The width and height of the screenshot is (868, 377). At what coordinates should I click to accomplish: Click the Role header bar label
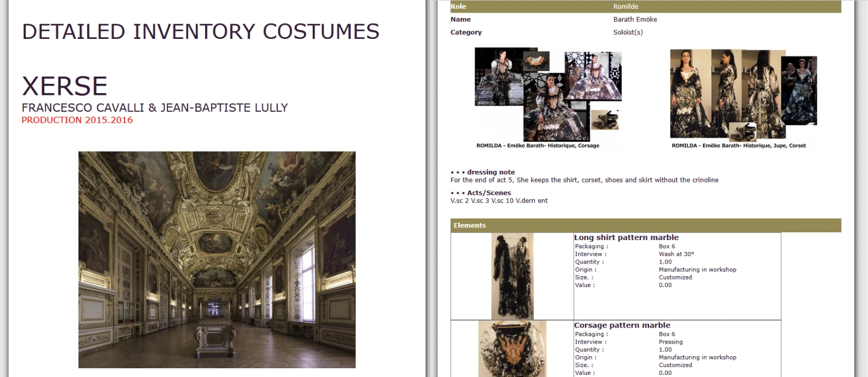[458, 7]
